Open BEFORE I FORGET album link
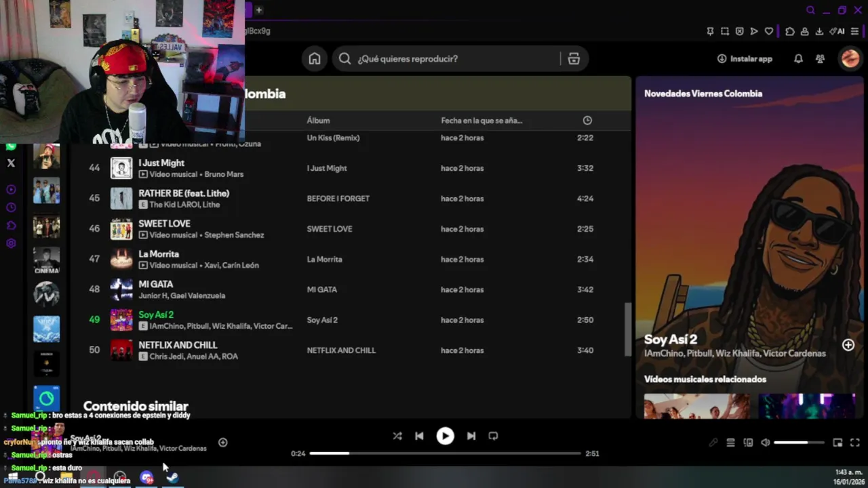Image resolution: width=868 pixels, height=488 pixels. 338,199
